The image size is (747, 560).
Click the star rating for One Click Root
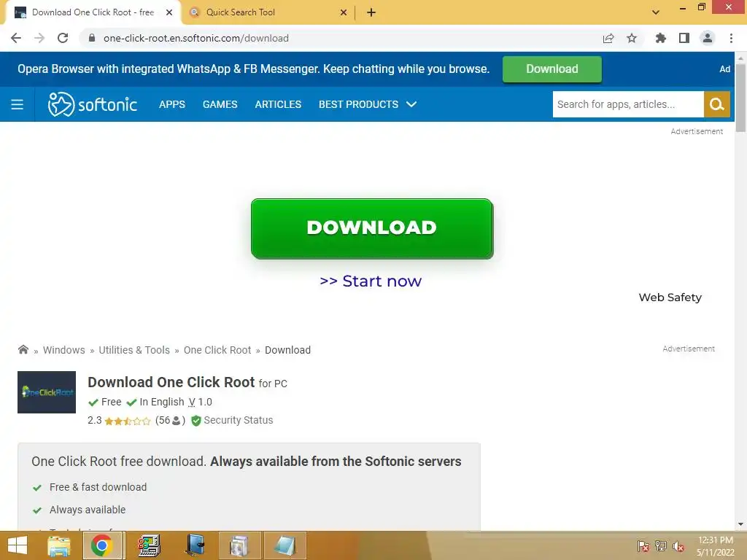[127, 421]
